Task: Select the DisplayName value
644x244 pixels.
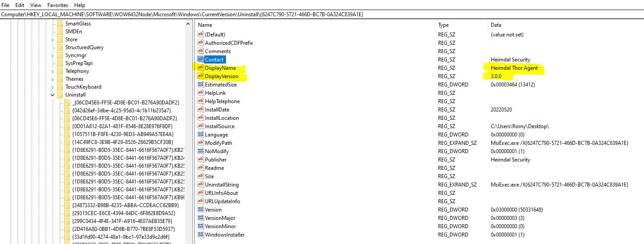Action: click(x=220, y=68)
